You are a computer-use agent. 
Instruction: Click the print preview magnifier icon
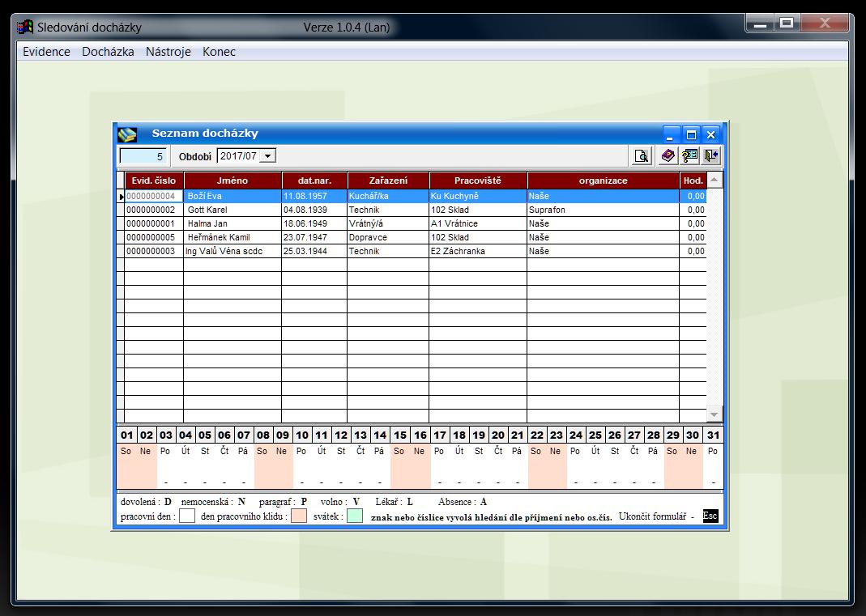642,156
